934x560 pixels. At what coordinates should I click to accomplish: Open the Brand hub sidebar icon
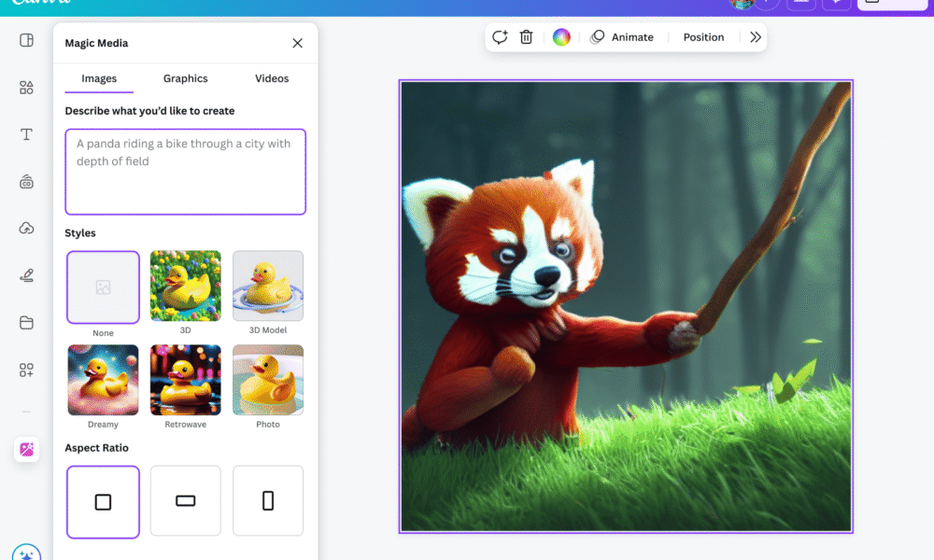[x=26, y=181]
